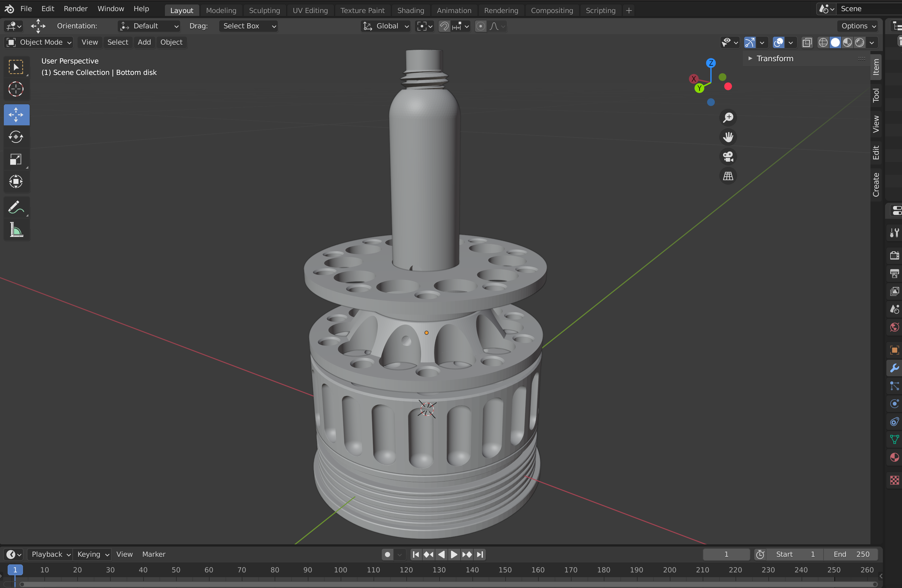The image size is (902, 588).
Task: Open the Object properties orange square icon
Action: coord(894,350)
